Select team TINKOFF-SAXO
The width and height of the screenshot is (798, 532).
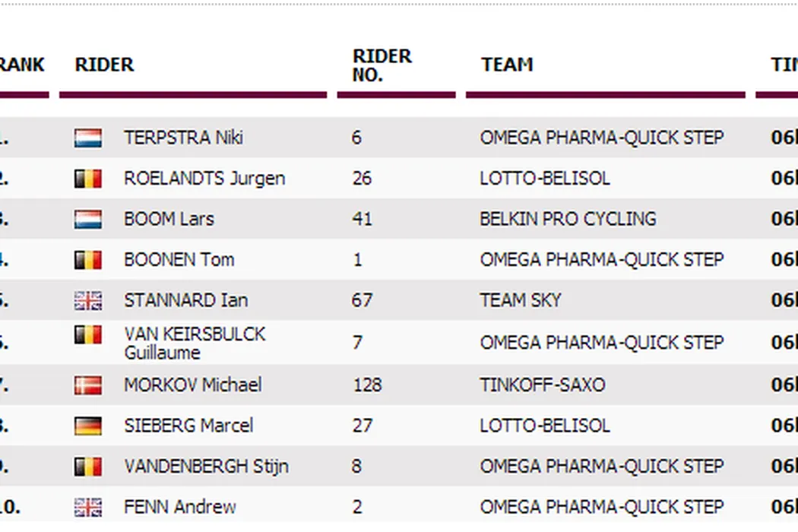click(543, 385)
